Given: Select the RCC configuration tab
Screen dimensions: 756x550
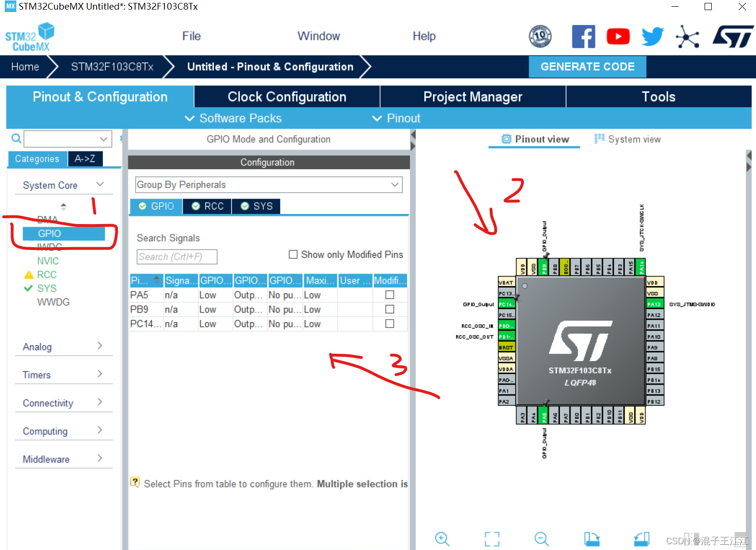Looking at the screenshot, I should (x=208, y=206).
